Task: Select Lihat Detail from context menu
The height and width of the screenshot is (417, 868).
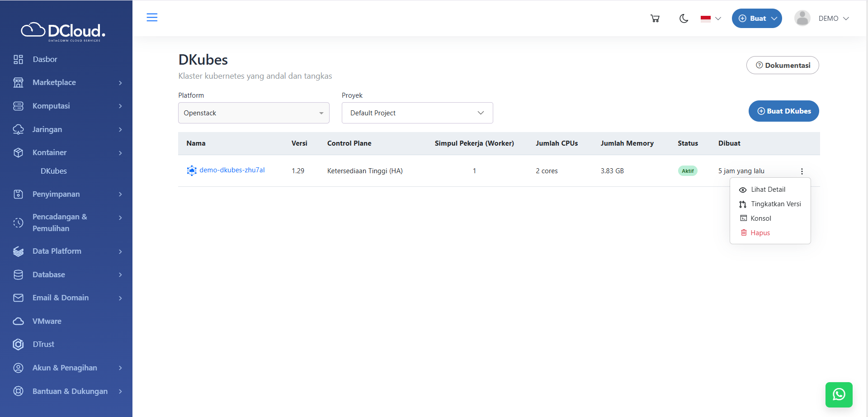Action: pyautogui.click(x=768, y=190)
